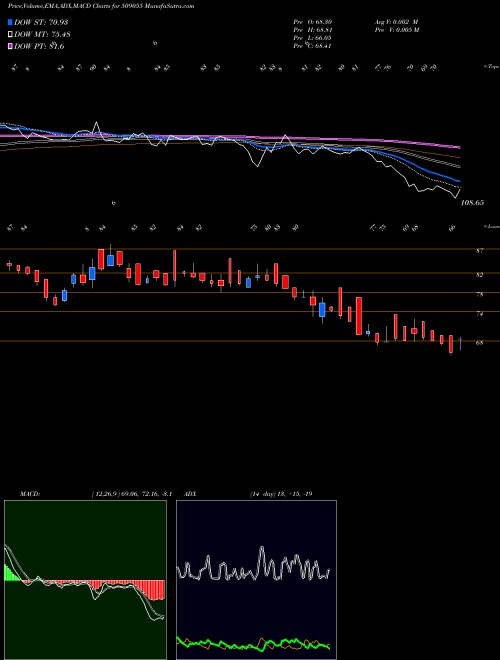Click the 68 price axis label
This screenshot has width=500, height=660.
(479, 343)
